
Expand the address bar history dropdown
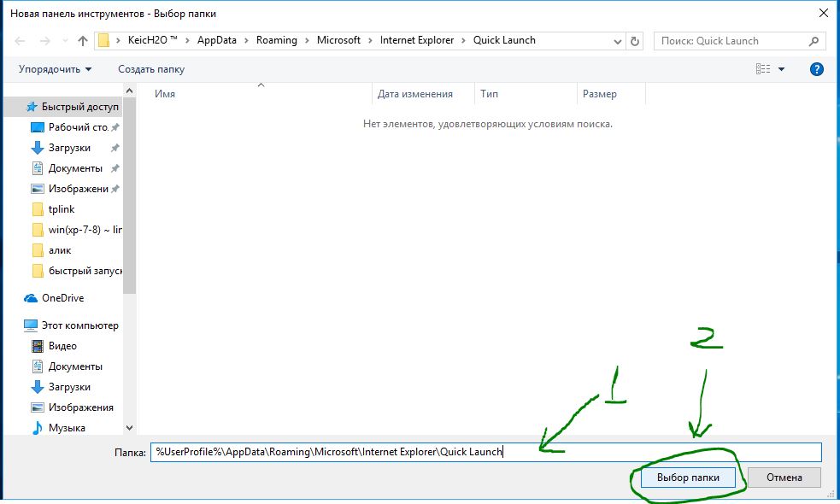coord(617,41)
